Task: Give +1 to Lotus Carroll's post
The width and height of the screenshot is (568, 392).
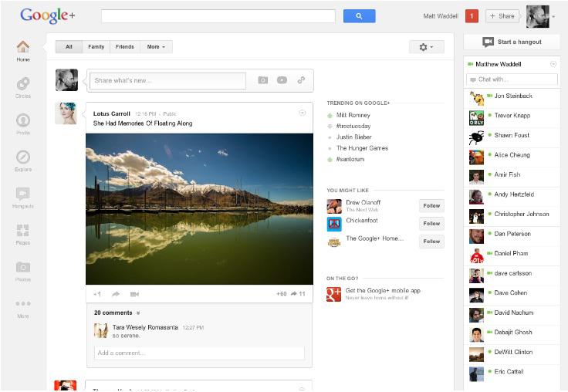Action: pyautogui.click(x=97, y=294)
